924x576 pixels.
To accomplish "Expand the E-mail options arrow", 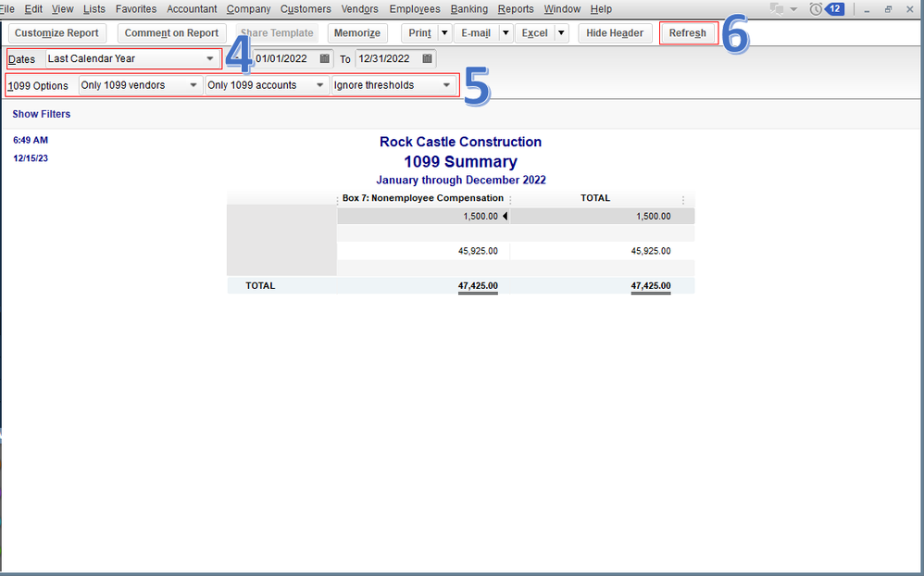I will coord(506,33).
